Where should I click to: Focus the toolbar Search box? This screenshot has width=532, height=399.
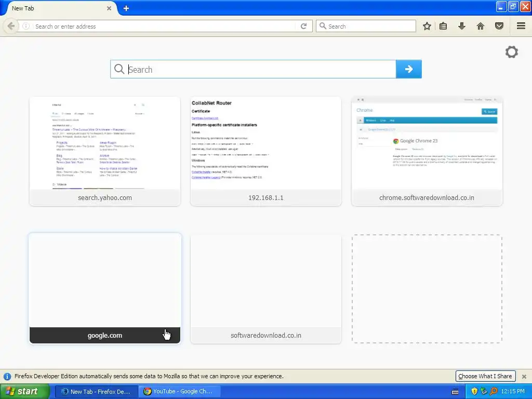click(366, 26)
